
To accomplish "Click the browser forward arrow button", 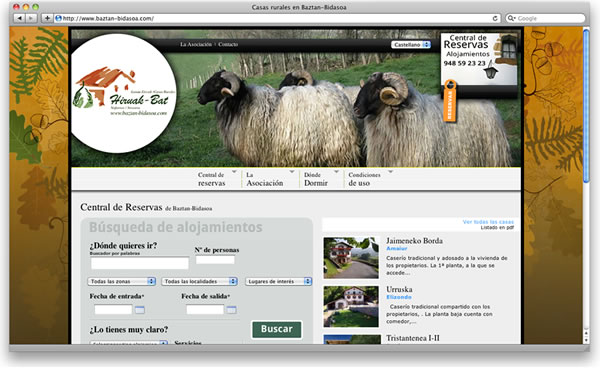I will tap(31, 18).
